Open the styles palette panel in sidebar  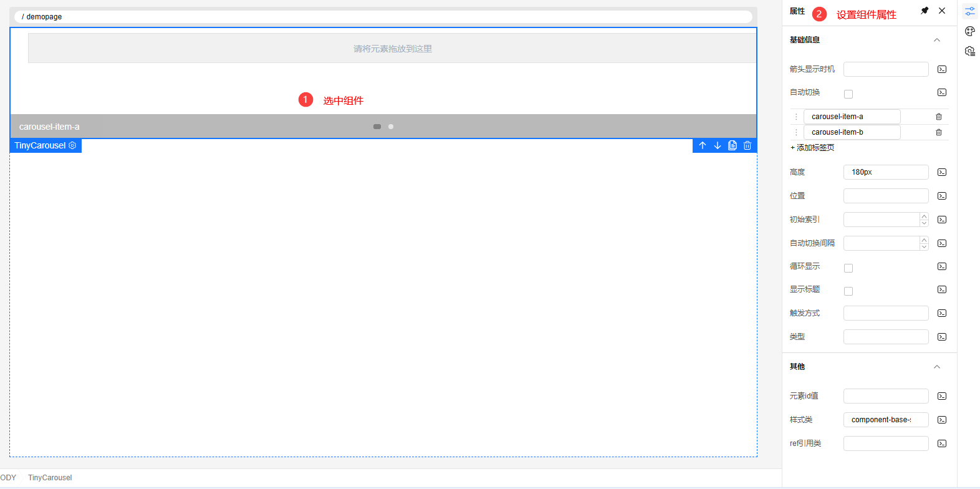point(970,31)
